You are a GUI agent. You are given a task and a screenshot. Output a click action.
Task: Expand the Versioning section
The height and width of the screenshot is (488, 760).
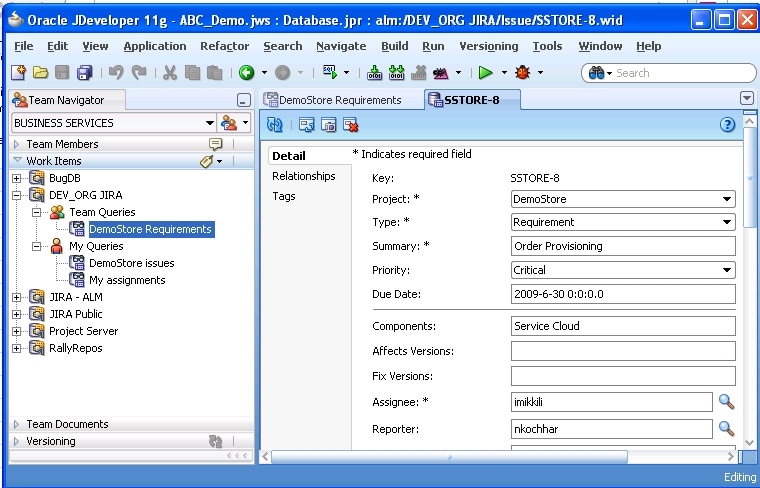click(16, 441)
